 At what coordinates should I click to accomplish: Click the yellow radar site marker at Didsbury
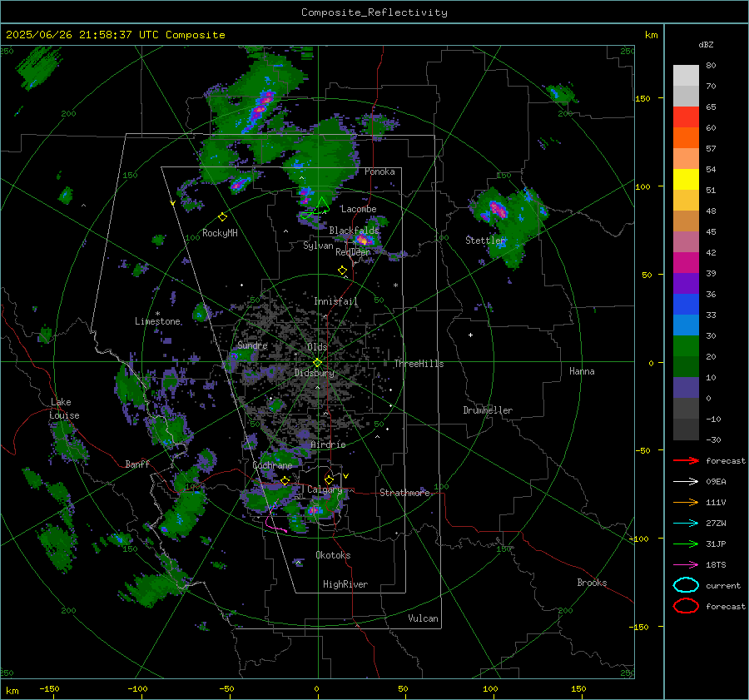pyautogui.click(x=318, y=363)
